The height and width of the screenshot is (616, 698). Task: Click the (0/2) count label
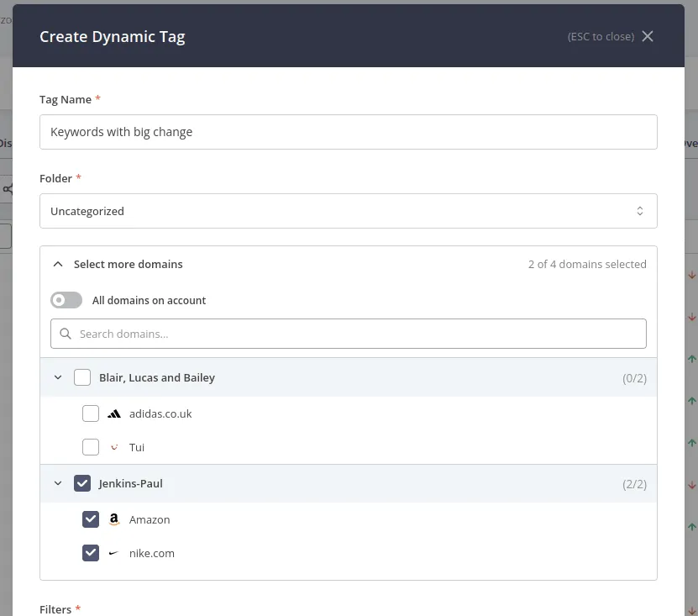coord(634,378)
